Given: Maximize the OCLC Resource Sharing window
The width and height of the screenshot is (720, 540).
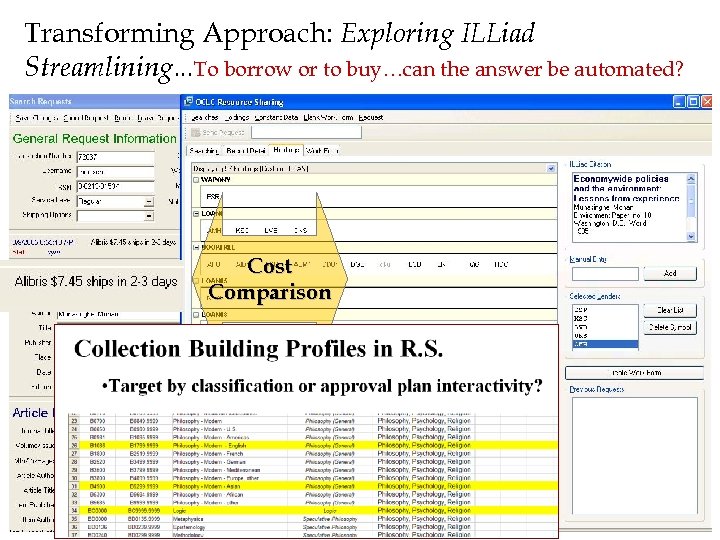Looking at the screenshot, I should pos(693,102).
